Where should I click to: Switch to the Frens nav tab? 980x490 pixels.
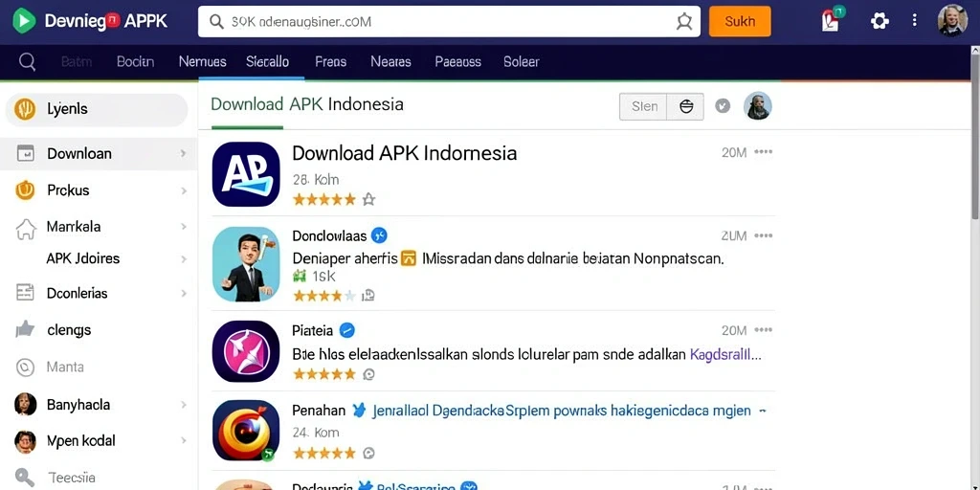tap(330, 62)
